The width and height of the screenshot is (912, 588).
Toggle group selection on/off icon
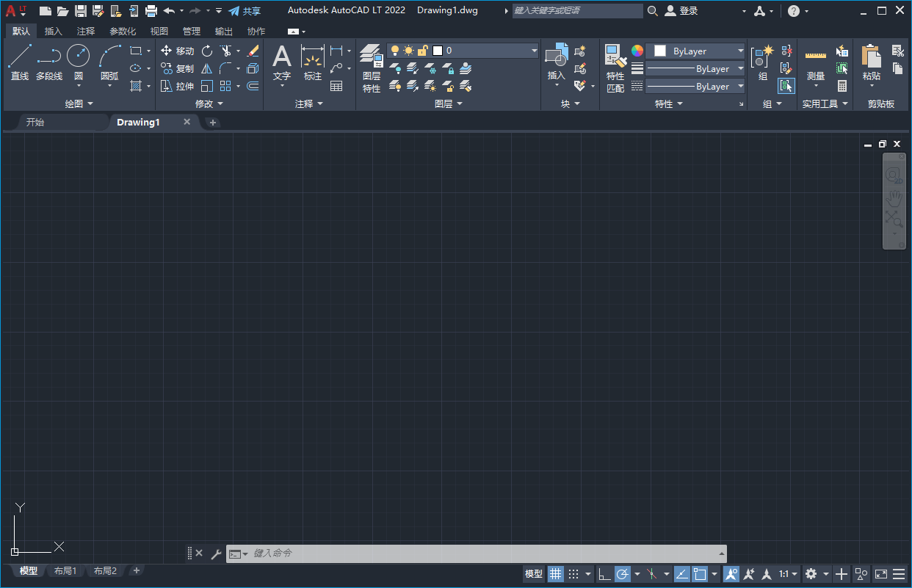pyautogui.click(x=786, y=86)
